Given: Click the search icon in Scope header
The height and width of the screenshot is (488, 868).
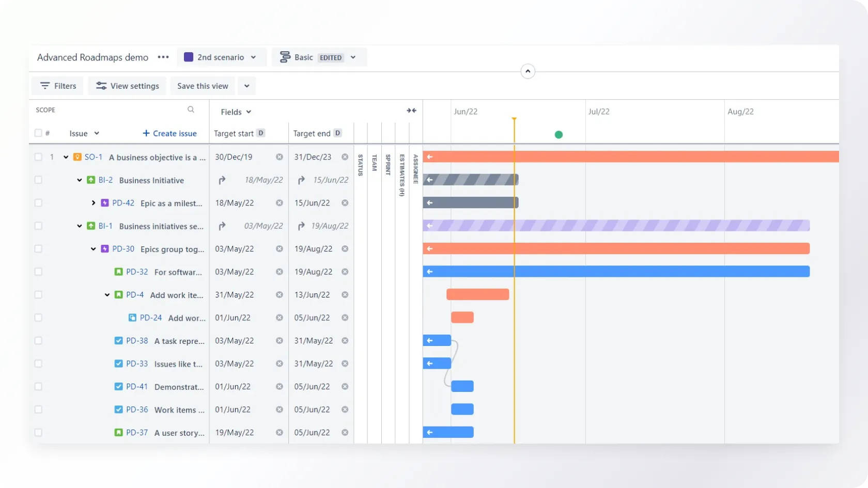Looking at the screenshot, I should [x=191, y=109].
